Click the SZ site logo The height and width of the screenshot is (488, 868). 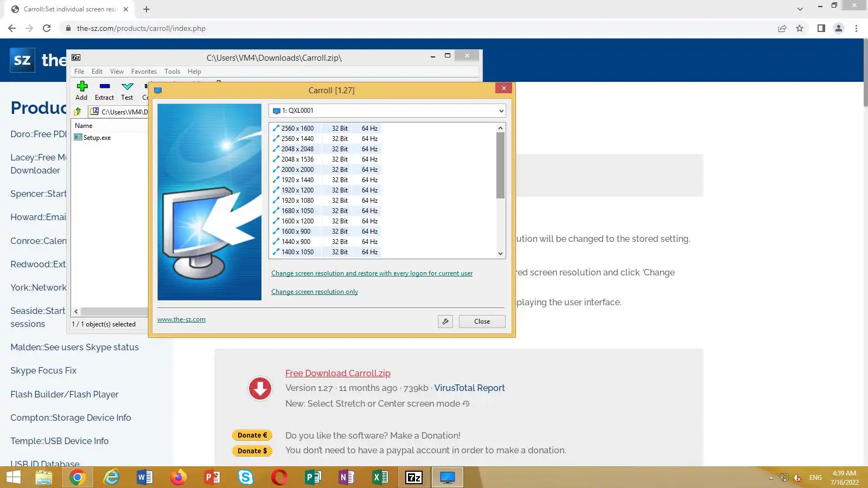(22, 60)
